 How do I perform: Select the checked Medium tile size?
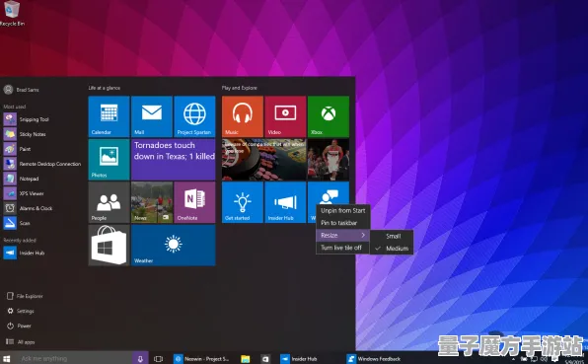[392, 249]
